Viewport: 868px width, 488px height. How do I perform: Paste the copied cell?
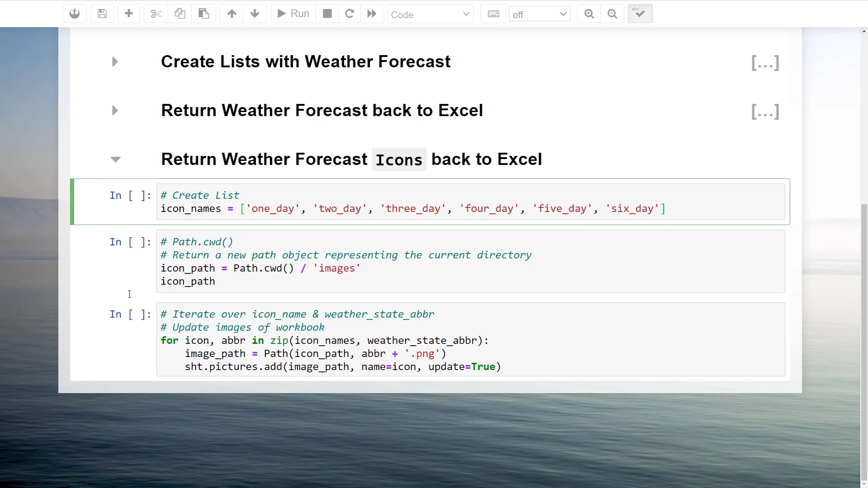[203, 14]
